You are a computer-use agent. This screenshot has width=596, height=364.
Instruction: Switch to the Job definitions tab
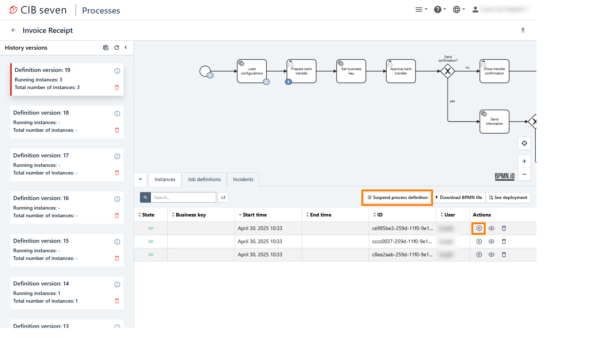point(204,180)
